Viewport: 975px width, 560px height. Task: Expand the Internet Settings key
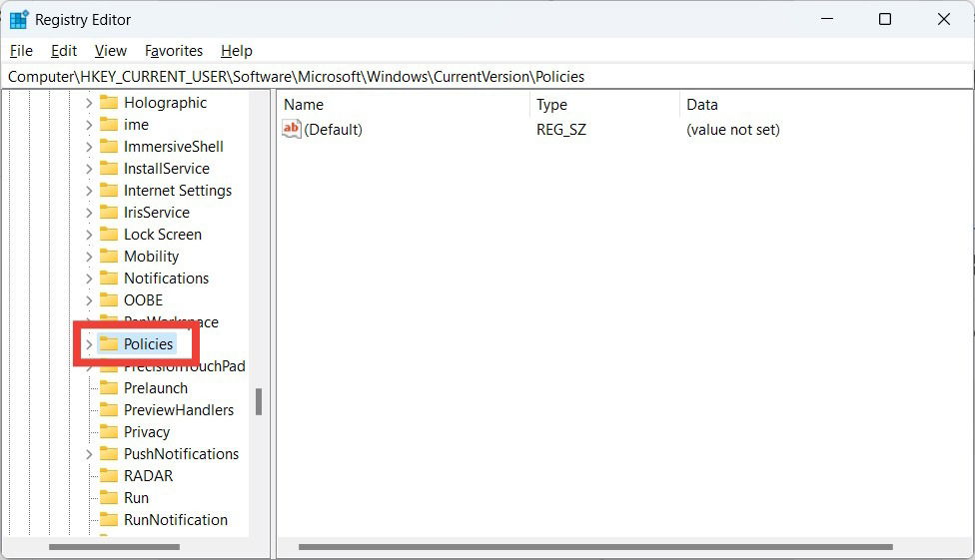[89, 191]
